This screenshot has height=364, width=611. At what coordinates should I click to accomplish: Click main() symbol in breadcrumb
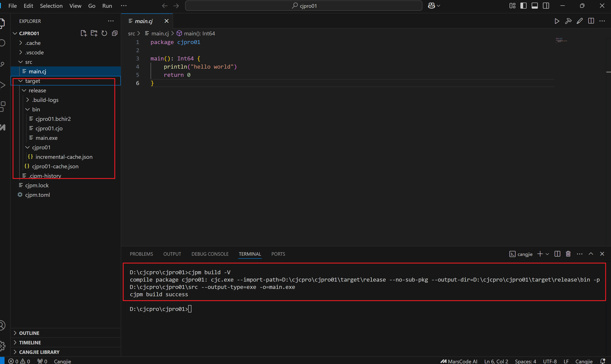196,33
